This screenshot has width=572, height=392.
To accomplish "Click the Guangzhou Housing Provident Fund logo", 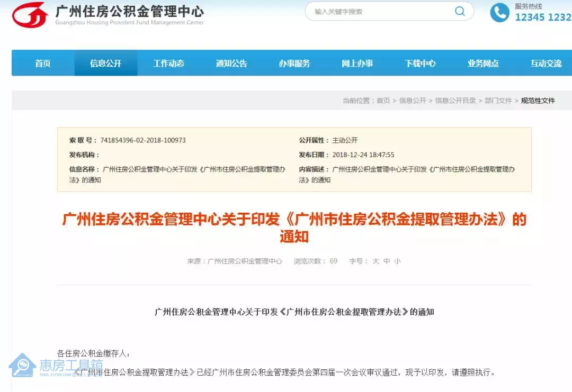I will coord(30,15).
